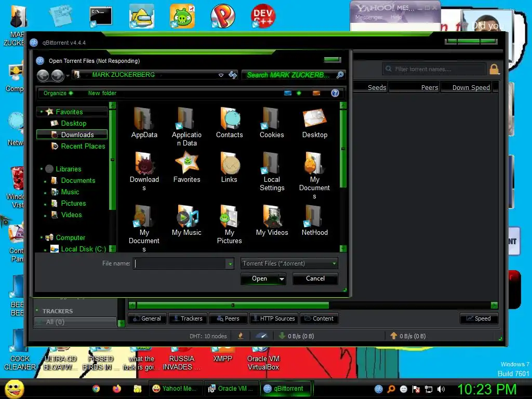Launch Chrome from the taskbar

click(x=96, y=389)
